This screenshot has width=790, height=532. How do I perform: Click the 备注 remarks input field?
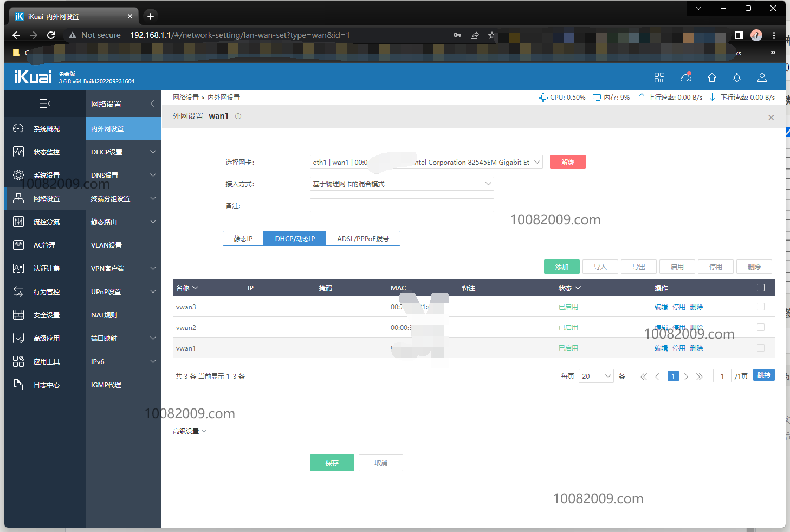pyautogui.click(x=402, y=205)
